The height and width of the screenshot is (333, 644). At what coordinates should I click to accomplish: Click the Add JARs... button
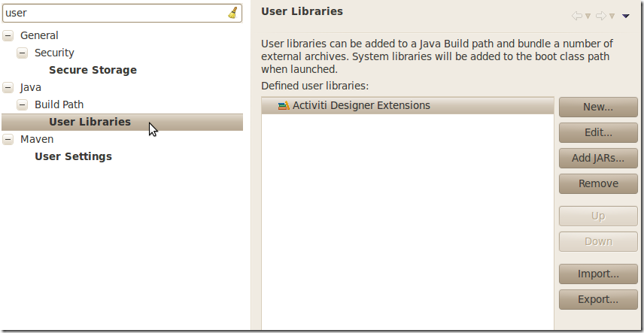click(598, 158)
